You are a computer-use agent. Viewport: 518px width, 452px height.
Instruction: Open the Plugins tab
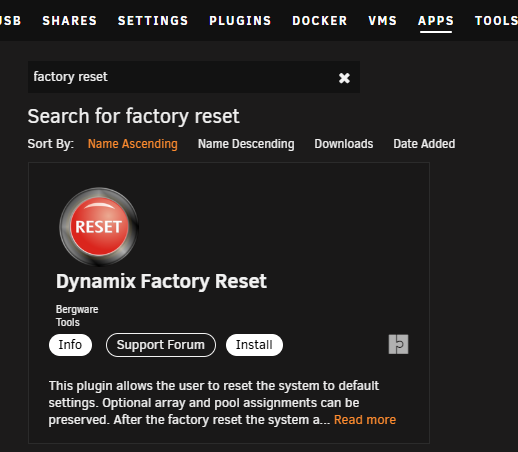click(x=240, y=21)
